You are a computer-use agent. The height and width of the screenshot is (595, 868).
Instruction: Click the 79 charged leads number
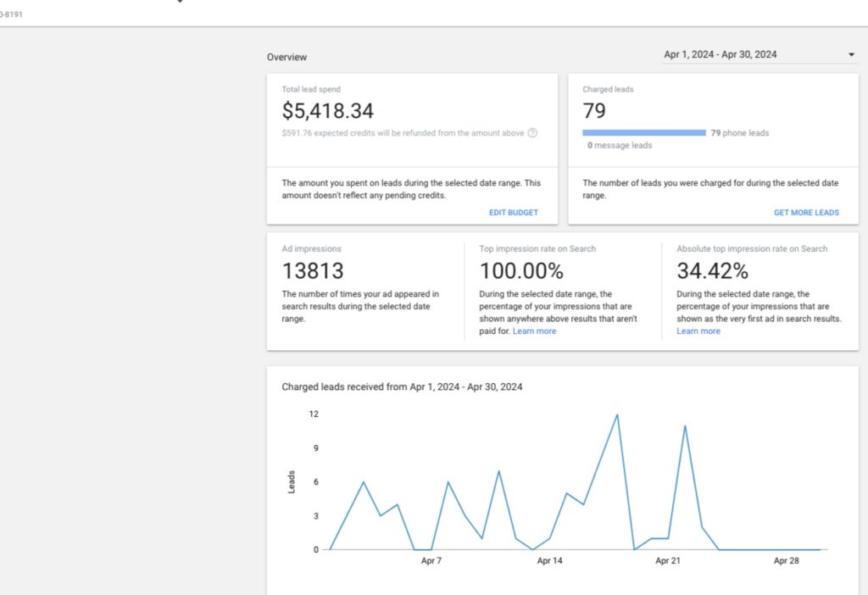pos(594,111)
